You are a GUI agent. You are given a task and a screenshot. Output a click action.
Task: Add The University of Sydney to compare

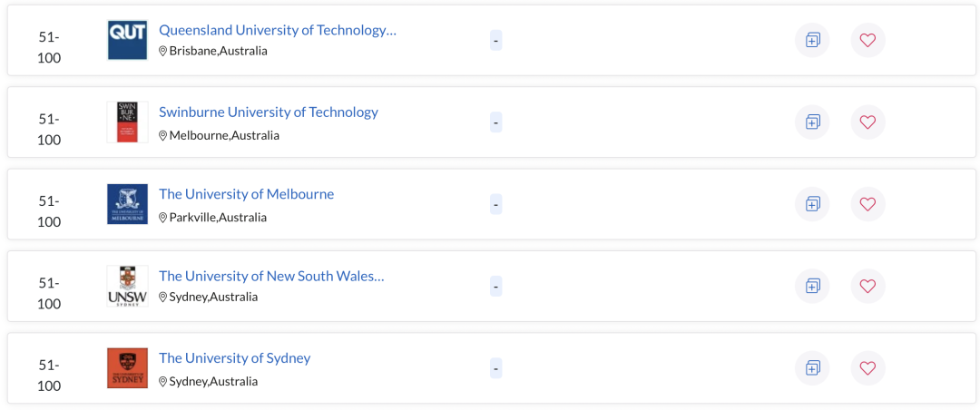click(x=812, y=368)
